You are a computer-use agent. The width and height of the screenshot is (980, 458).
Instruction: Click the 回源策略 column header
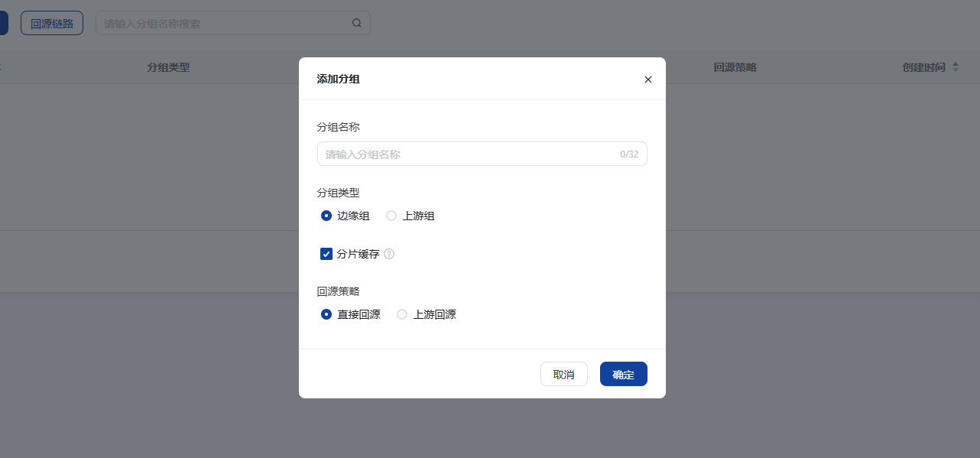click(x=735, y=67)
